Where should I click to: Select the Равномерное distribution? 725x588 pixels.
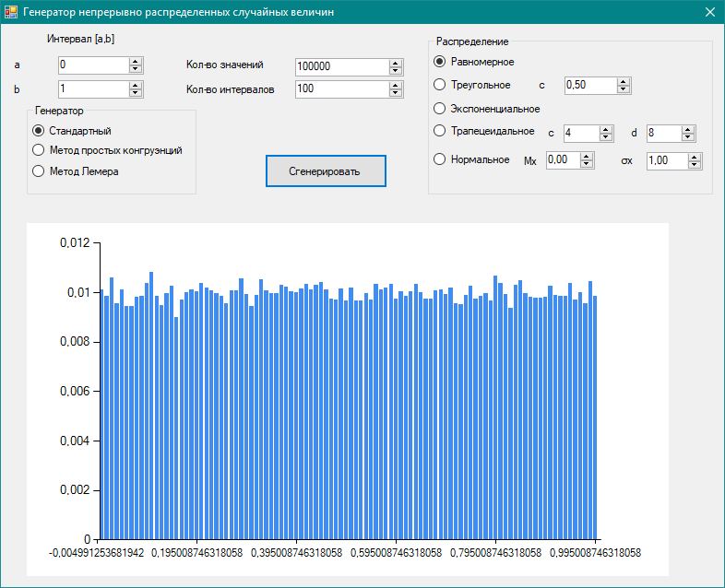[x=474, y=62]
